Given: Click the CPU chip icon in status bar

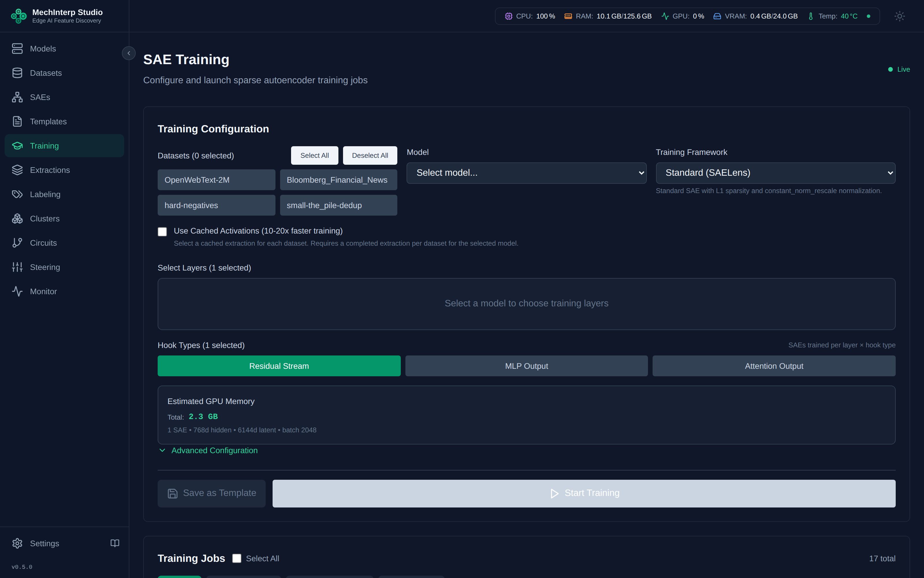Looking at the screenshot, I should tap(508, 16).
